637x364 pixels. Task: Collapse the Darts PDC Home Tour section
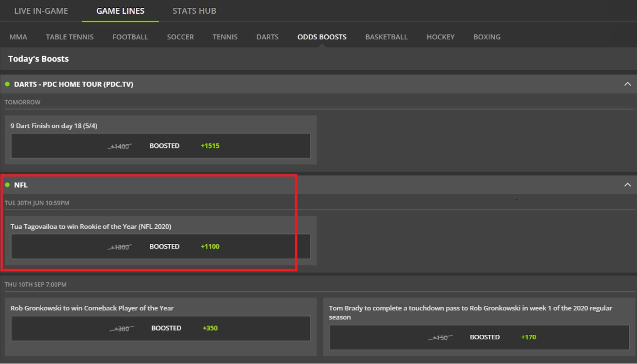[627, 84]
